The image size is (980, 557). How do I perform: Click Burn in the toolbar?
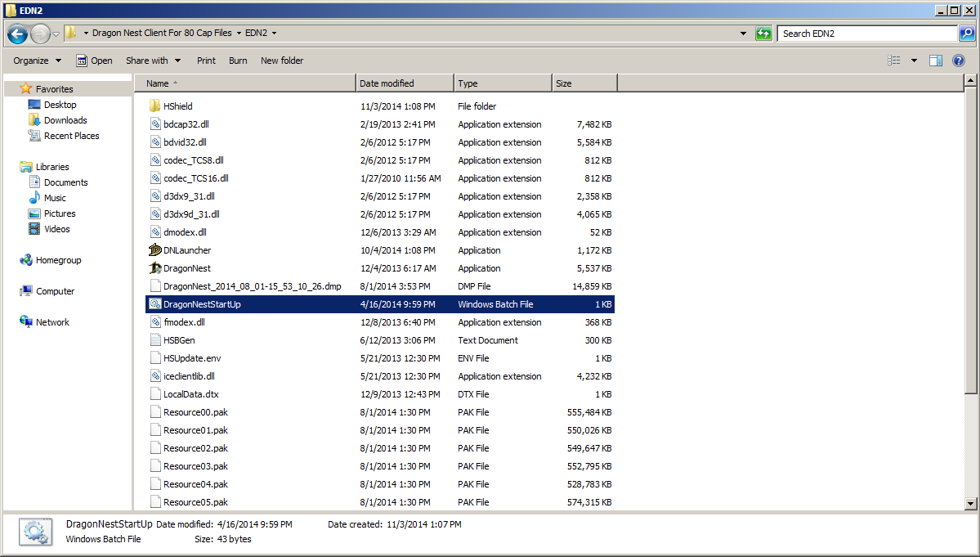point(238,61)
